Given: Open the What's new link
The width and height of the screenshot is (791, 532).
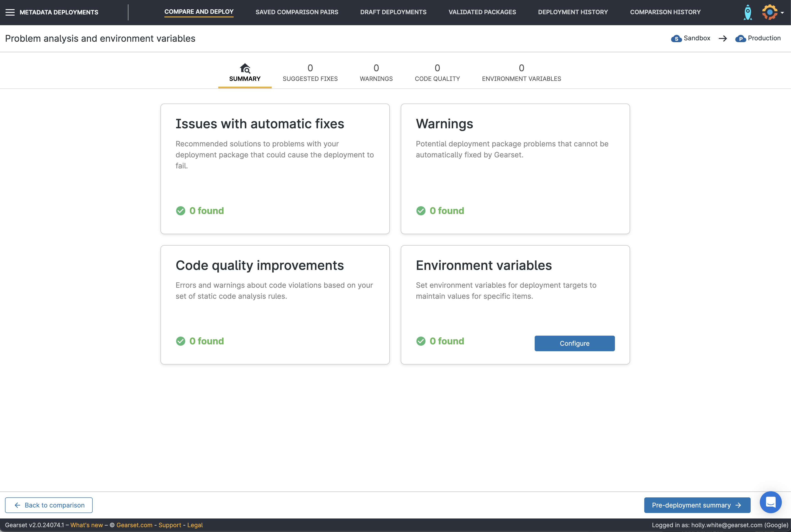Looking at the screenshot, I should point(87,525).
